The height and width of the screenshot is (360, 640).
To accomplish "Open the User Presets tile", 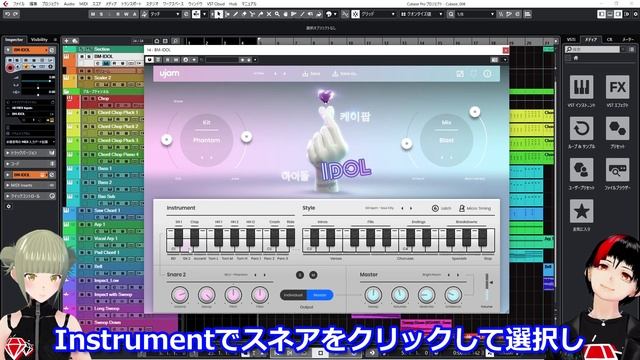I will 581,170.
